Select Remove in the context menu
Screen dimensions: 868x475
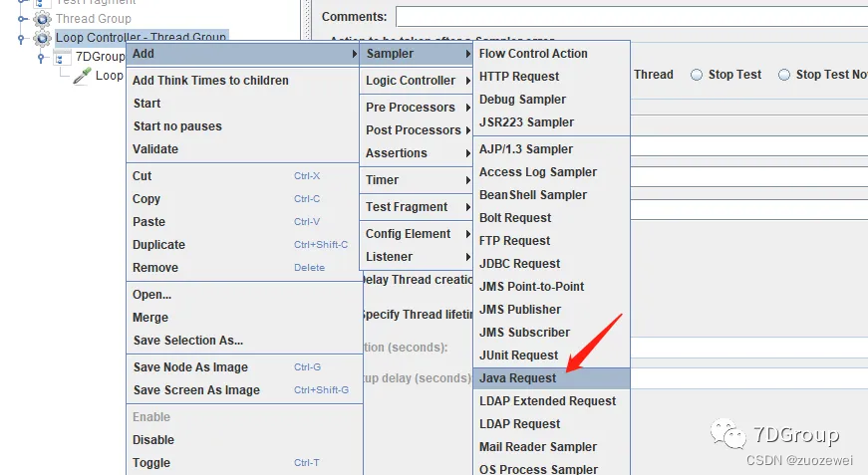[x=242, y=268]
